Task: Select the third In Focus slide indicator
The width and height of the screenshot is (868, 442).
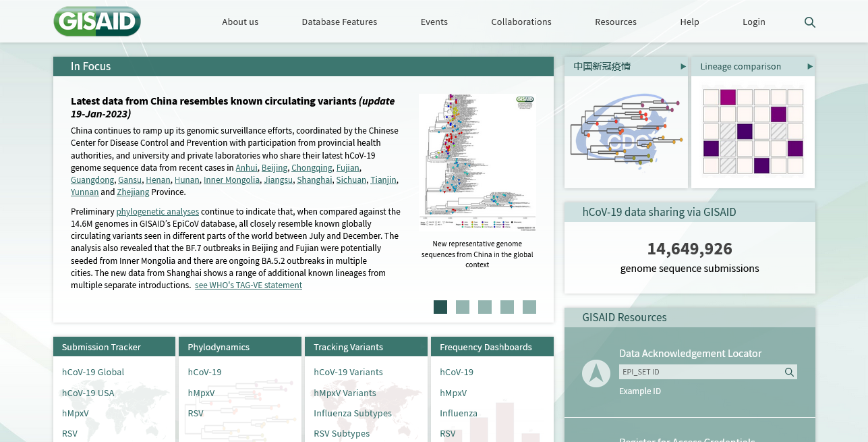Action: 485,307
